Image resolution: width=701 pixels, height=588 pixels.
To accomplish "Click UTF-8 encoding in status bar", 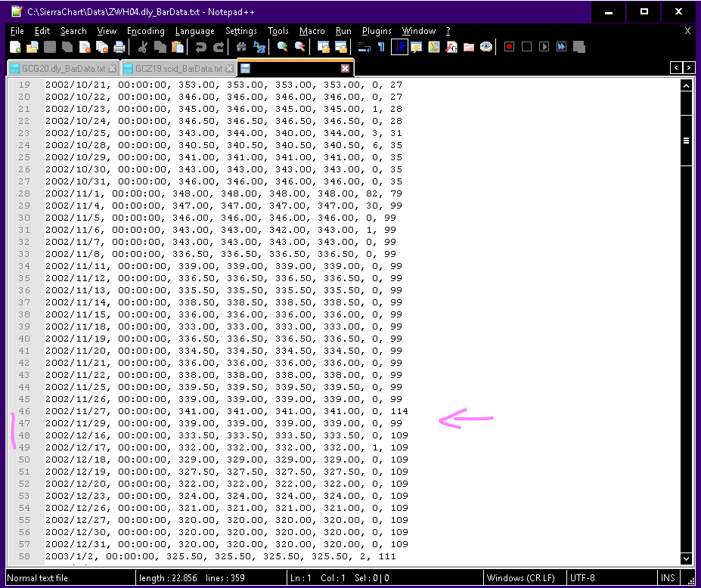I will [x=582, y=577].
